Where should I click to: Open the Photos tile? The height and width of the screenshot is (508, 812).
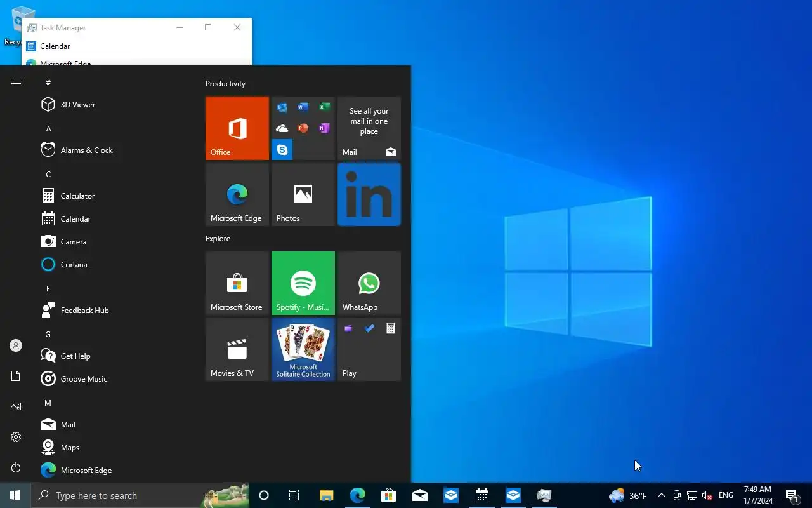(x=303, y=194)
